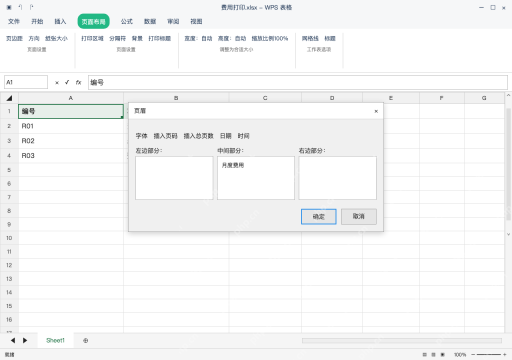
Task: Switch to page break preview in the status bar
Action: pyautogui.click(x=443, y=355)
